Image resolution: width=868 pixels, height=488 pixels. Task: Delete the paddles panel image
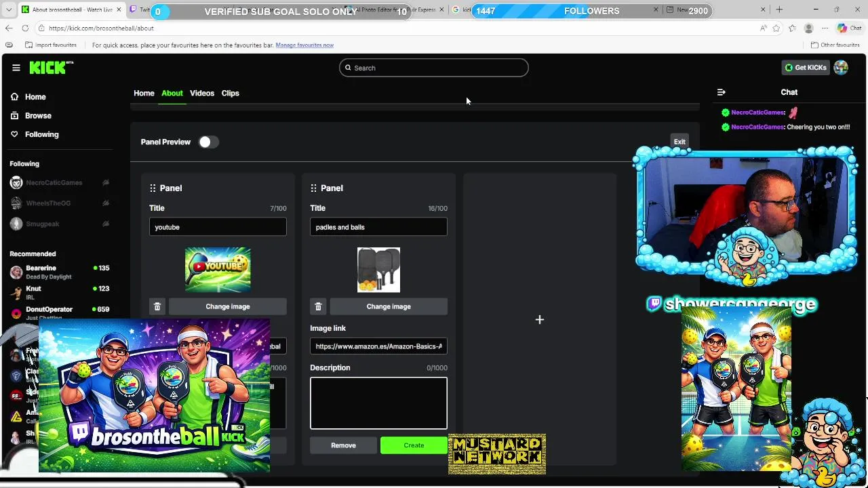point(318,306)
